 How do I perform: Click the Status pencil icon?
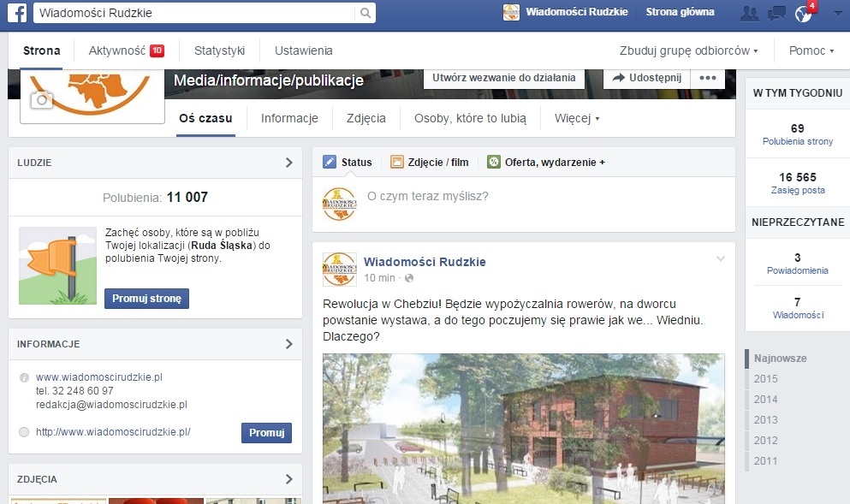pos(329,162)
